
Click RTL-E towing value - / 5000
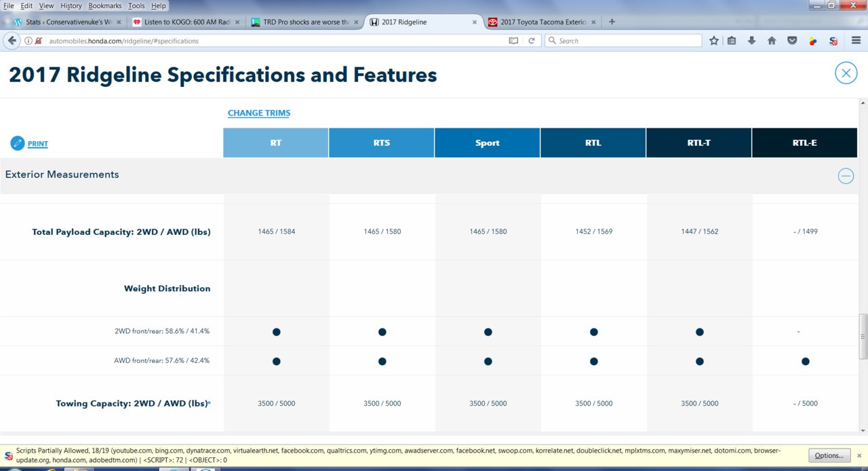click(806, 403)
